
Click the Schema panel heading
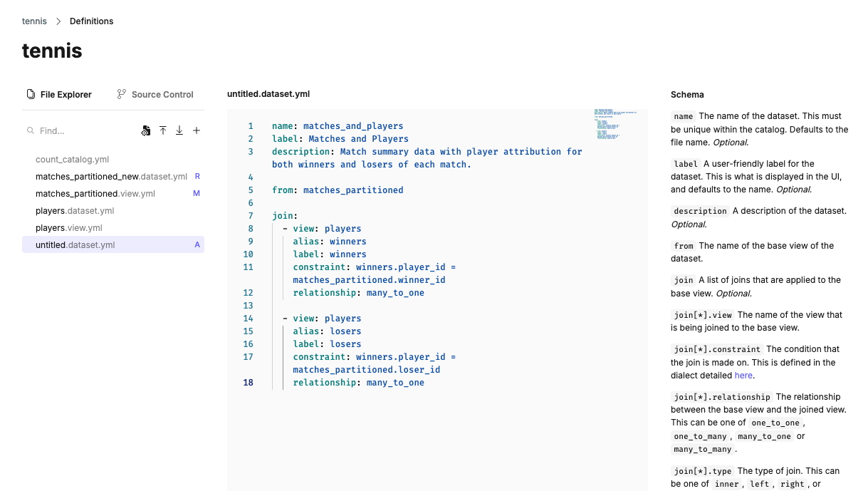point(687,94)
